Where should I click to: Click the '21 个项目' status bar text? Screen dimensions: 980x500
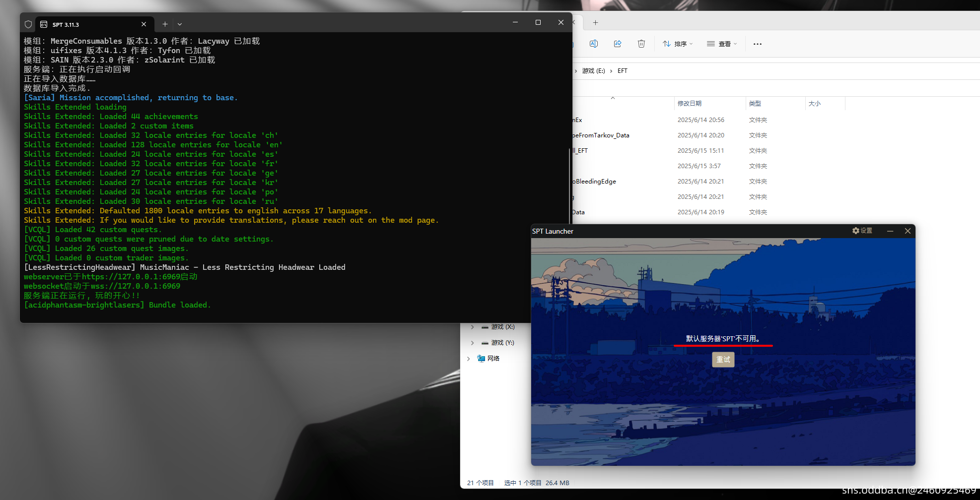[480, 483]
